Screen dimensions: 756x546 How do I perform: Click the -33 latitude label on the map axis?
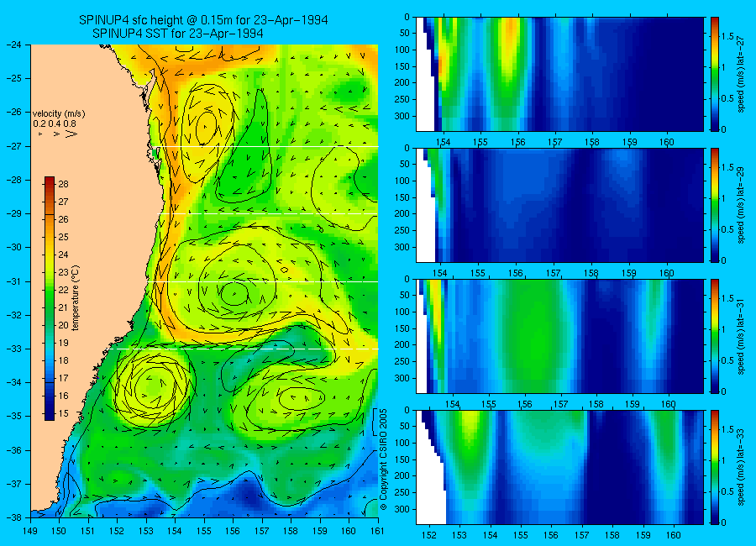coord(14,349)
